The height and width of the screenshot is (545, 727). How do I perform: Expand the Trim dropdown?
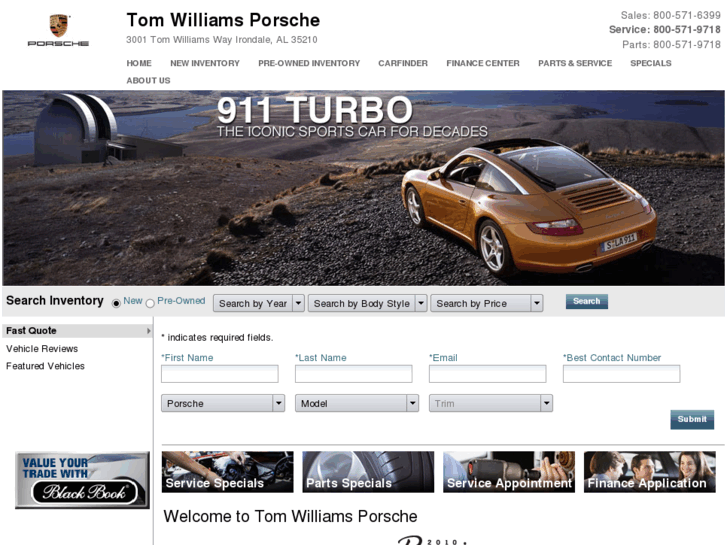pos(491,403)
